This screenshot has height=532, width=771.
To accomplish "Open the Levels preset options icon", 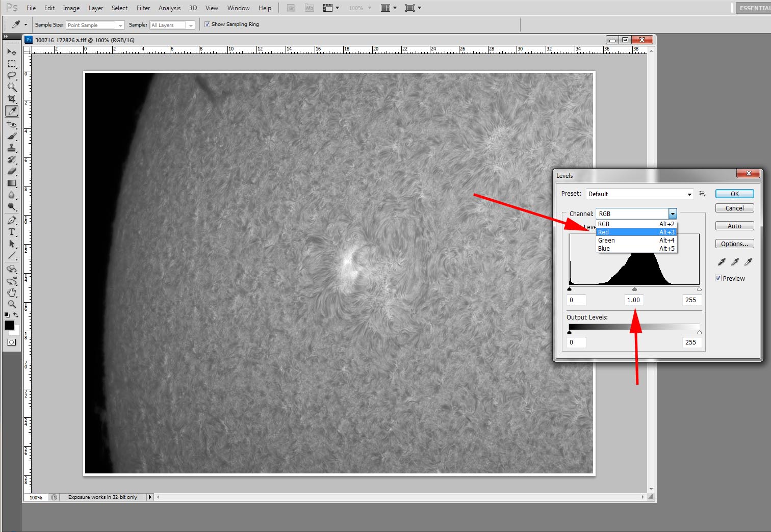I will (x=702, y=194).
